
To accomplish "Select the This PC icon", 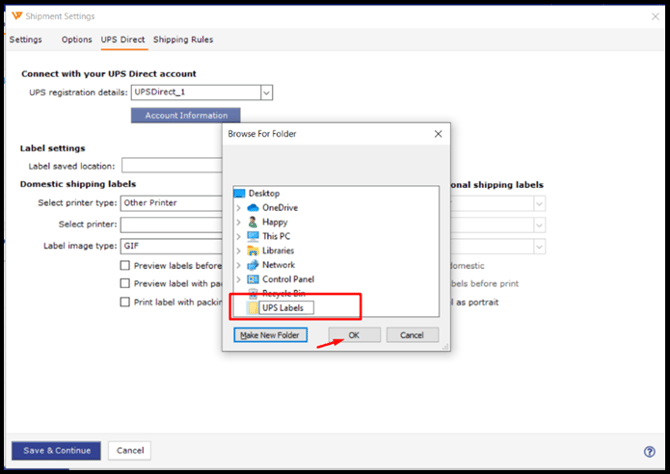I will pos(253,236).
